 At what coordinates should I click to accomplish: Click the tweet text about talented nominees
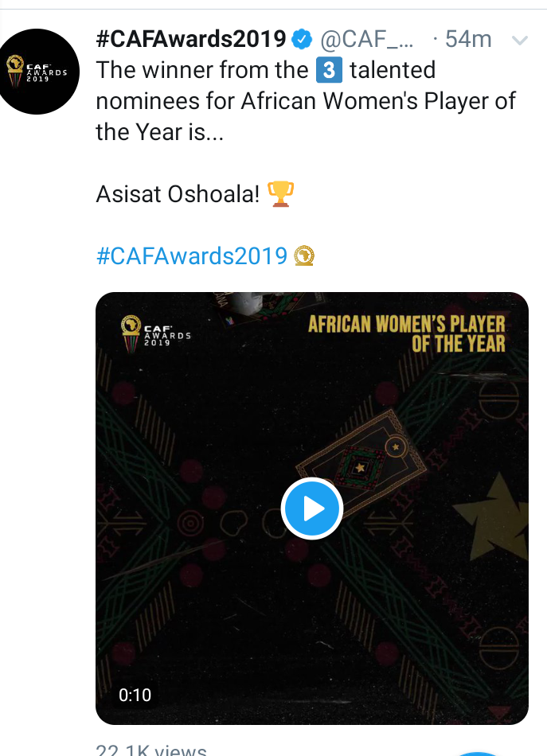coord(306,101)
